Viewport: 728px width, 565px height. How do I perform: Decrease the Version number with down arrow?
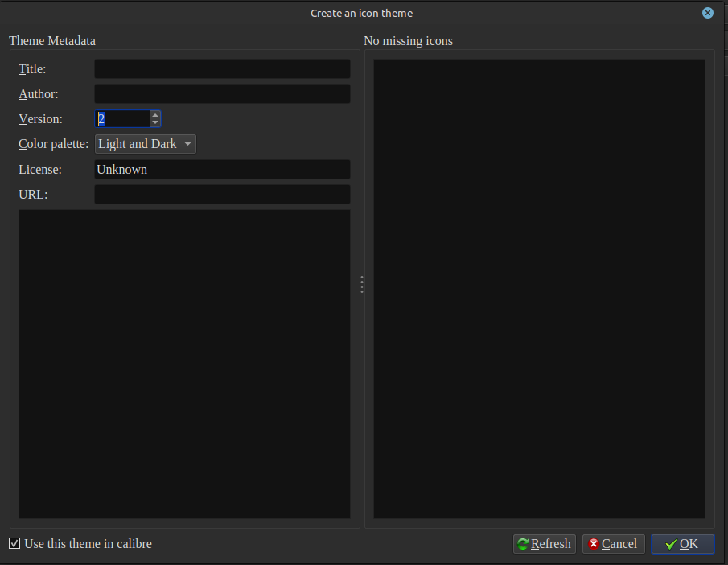point(155,122)
